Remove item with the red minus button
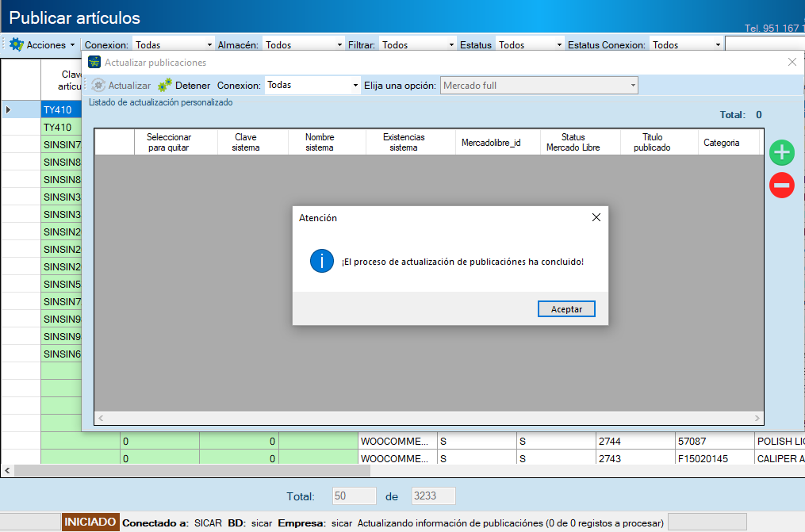The height and width of the screenshot is (532, 805). tap(781, 186)
